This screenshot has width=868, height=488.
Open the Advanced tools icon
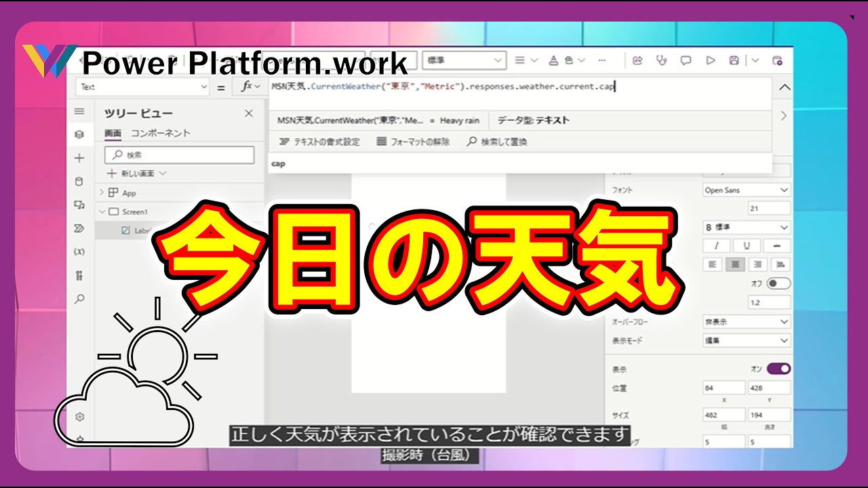79,275
